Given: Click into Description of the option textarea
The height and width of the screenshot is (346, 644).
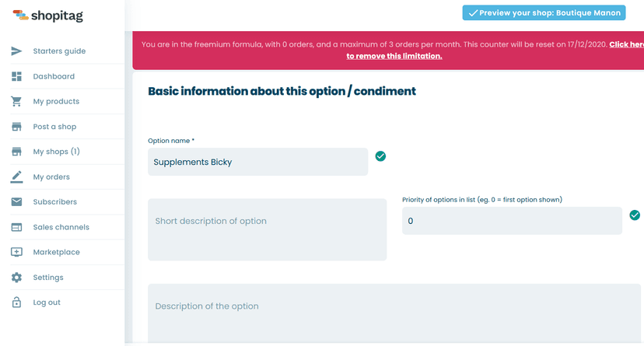Looking at the screenshot, I should (x=394, y=313).
